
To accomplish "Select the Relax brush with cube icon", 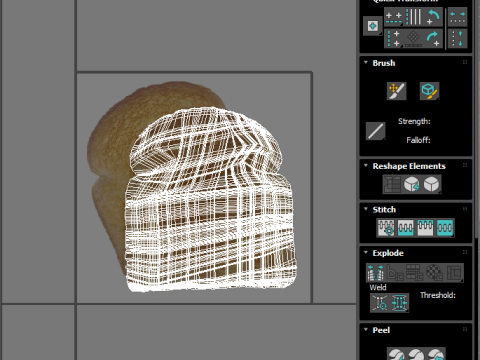I will coord(429,91).
